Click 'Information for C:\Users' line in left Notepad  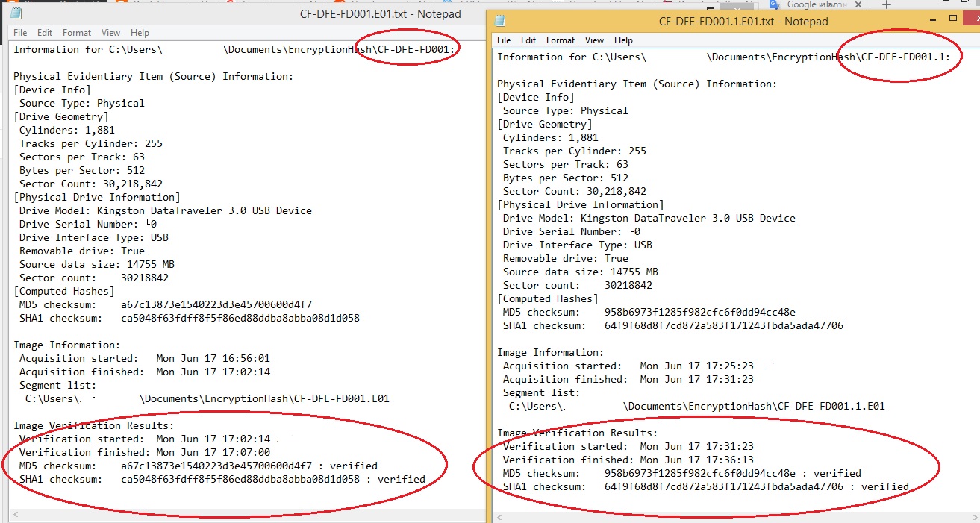pos(236,49)
